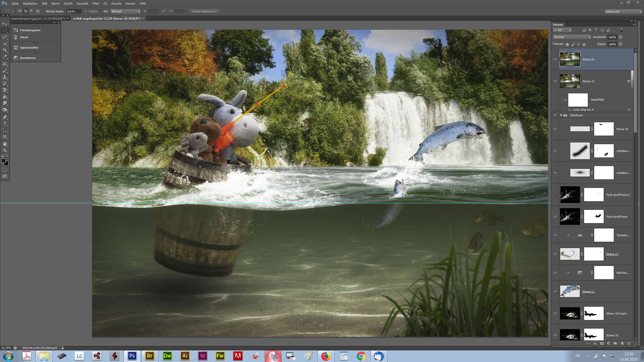This screenshot has height=362, width=644.
Task: Create a new adjustment layer
Action: coord(609,343)
